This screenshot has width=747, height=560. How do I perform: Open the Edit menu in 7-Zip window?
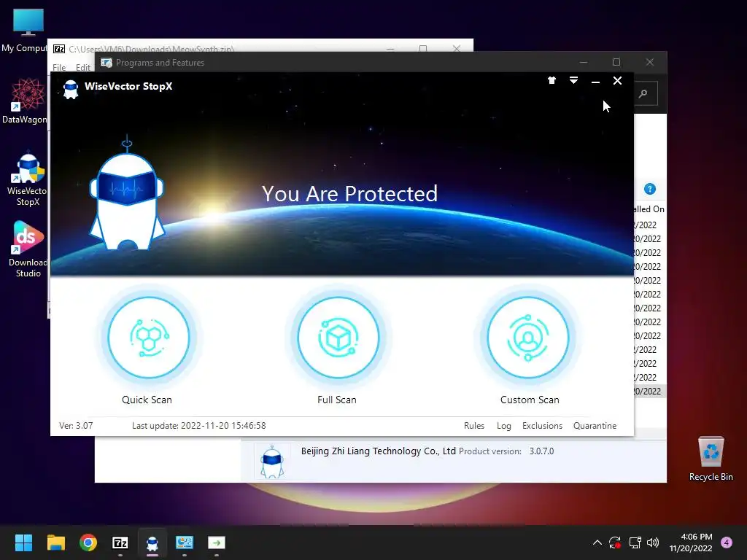pos(83,68)
